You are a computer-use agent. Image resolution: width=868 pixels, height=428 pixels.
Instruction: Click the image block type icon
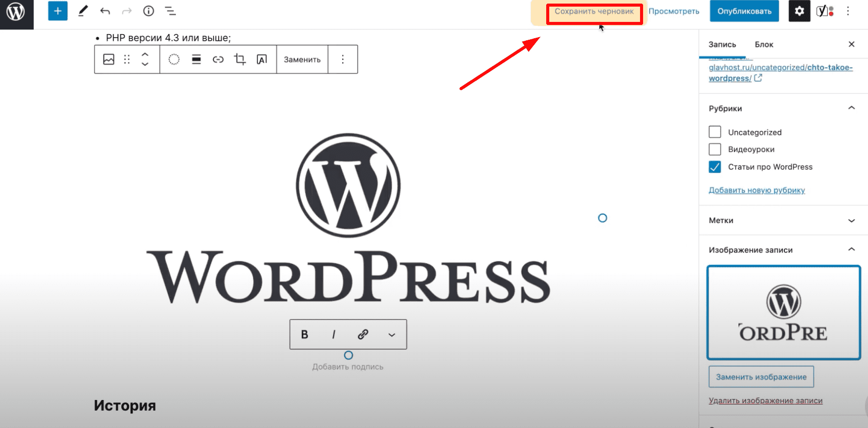[109, 59]
